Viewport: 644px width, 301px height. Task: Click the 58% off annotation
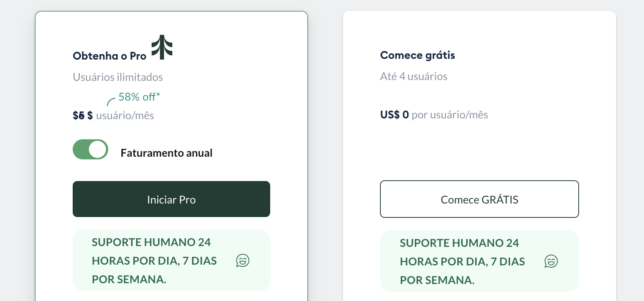[x=138, y=97]
